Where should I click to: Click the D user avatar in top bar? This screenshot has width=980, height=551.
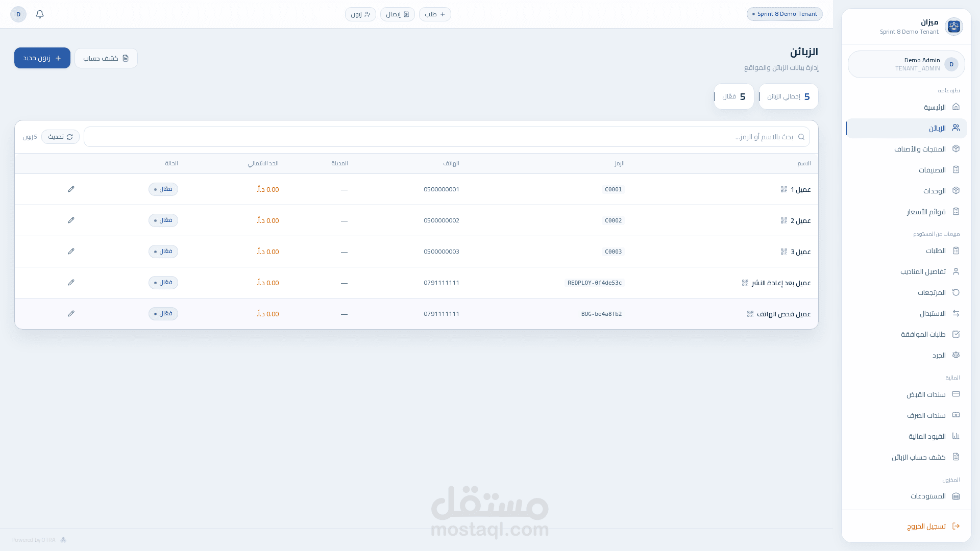[x=18, y=14]
